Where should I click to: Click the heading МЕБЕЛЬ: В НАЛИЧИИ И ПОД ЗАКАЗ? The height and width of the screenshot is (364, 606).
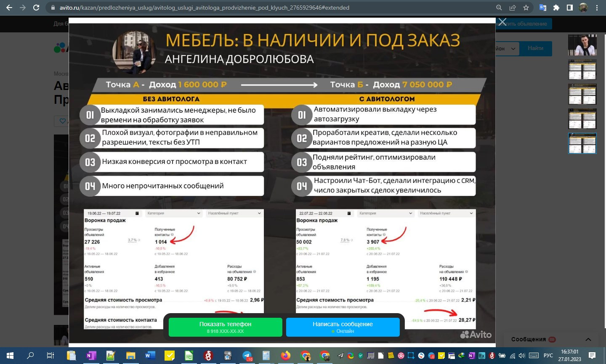point(312,40)
